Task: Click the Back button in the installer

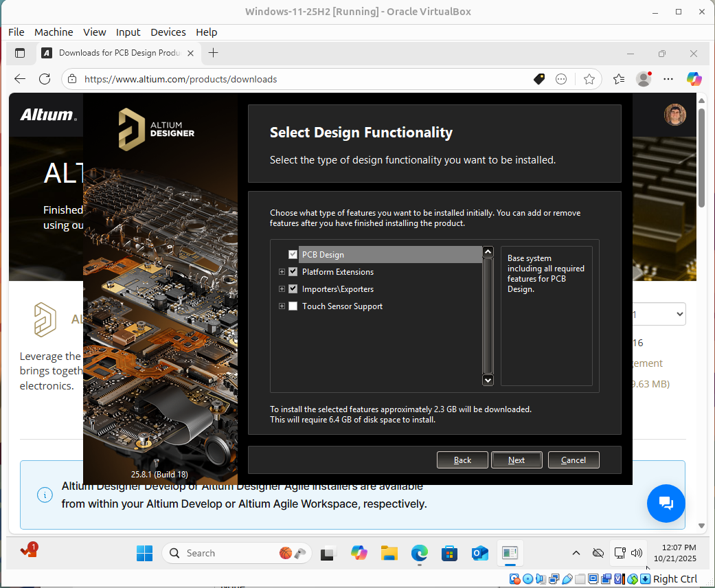Action: [x=462, y=460]
